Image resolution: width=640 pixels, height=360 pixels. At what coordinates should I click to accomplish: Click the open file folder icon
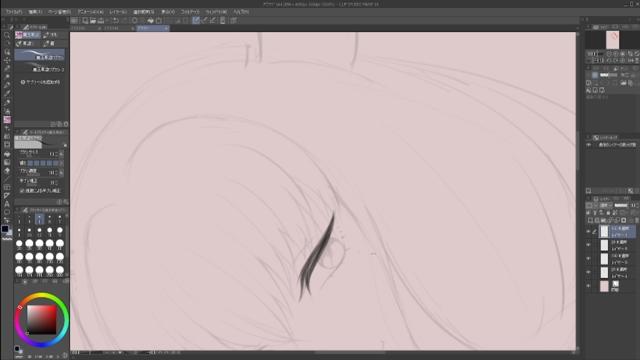click(93, 20)
